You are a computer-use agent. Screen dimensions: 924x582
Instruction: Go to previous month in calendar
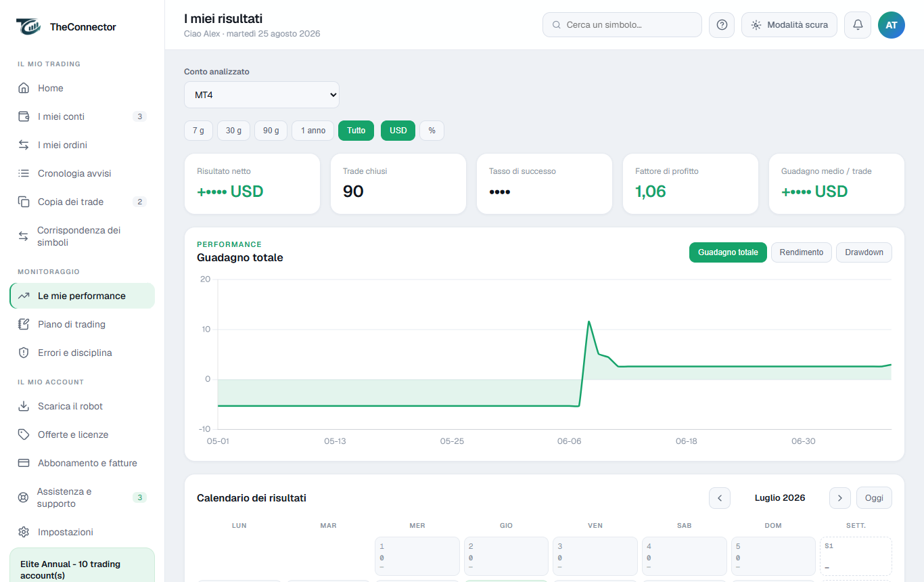(720, 498)
